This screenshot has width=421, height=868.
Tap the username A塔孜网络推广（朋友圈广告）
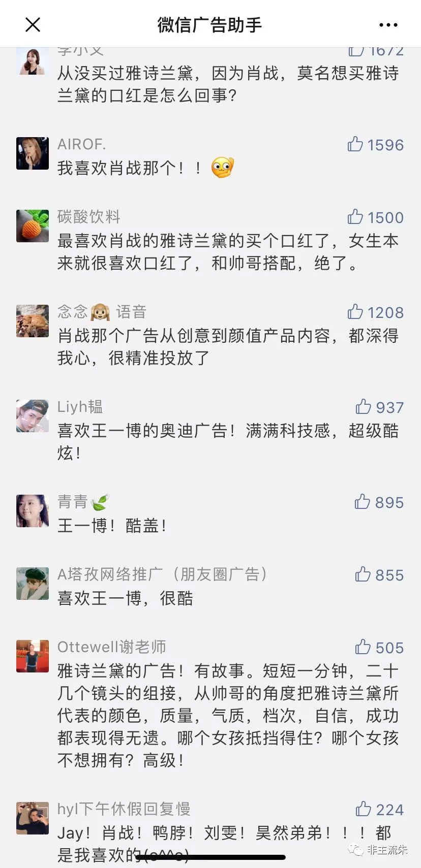point(162,574)
